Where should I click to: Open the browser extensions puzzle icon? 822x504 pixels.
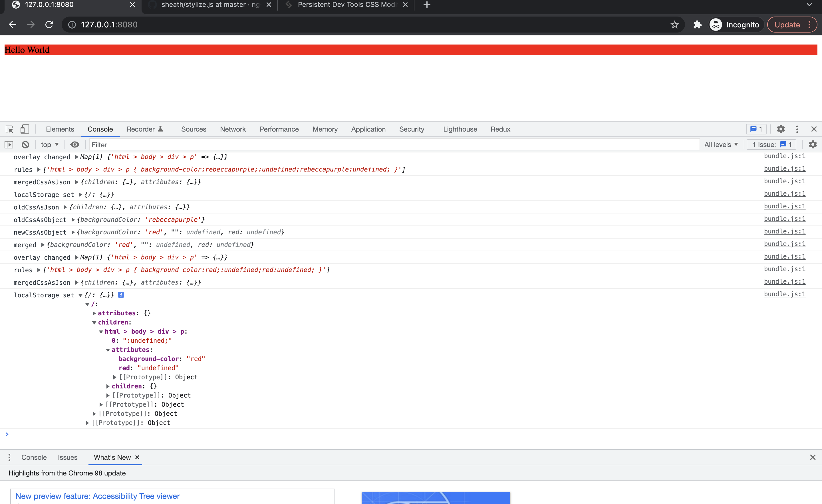[x=697, y=25]
